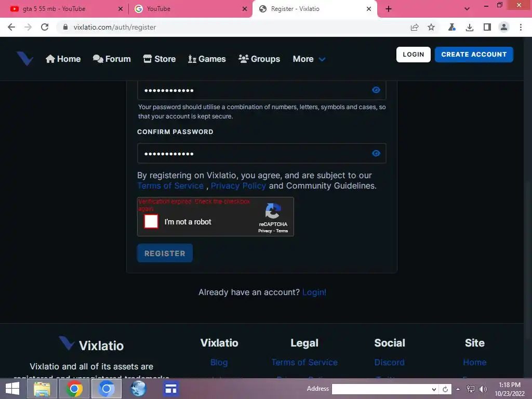
Task: Click the Vixlatio logo in the navbar
Action: [x=25, y=58]
